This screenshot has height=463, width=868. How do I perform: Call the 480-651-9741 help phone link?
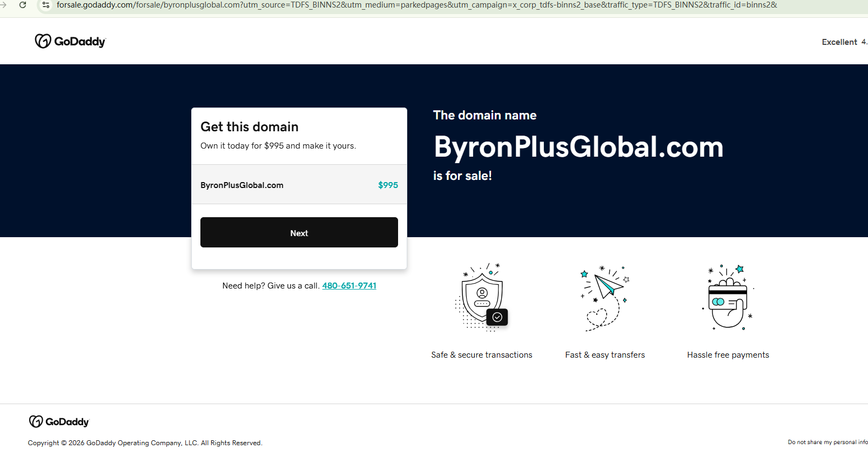349,286
